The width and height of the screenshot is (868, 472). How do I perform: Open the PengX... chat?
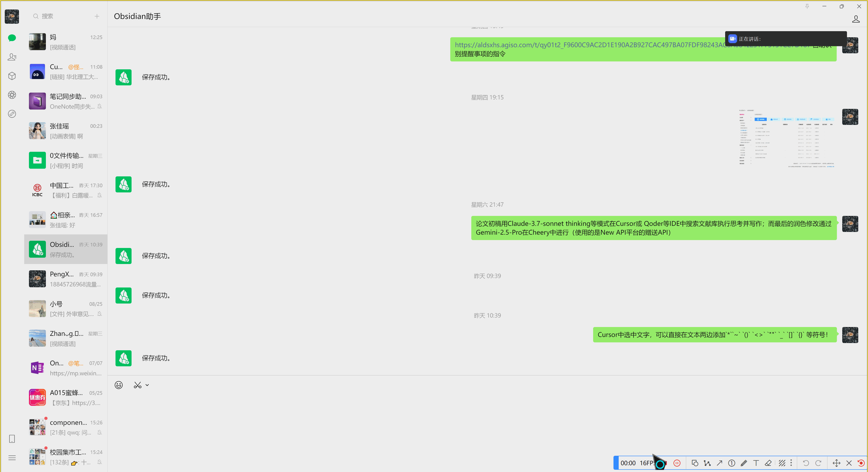click(66, 279)
